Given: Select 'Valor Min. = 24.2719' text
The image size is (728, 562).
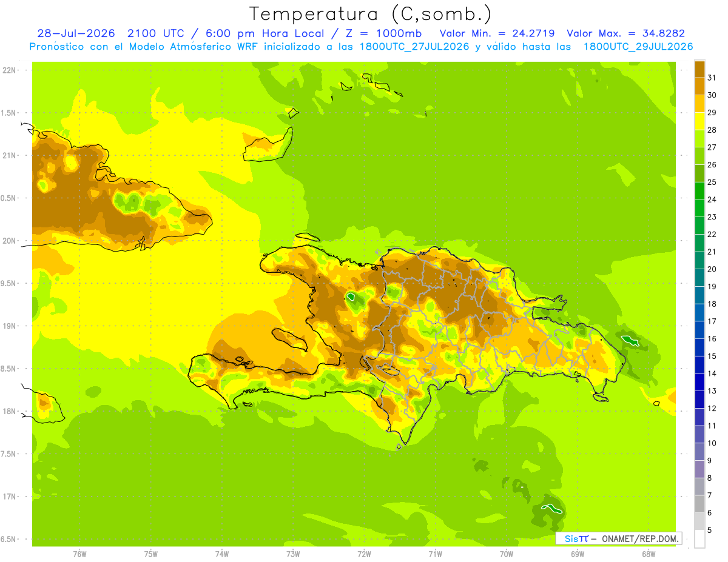Looking at the screenshot, I should pos(497,33).
